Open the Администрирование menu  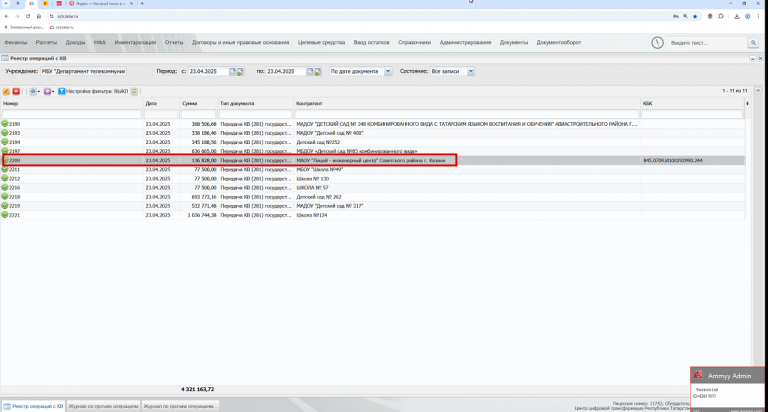(x=465, y=43)
